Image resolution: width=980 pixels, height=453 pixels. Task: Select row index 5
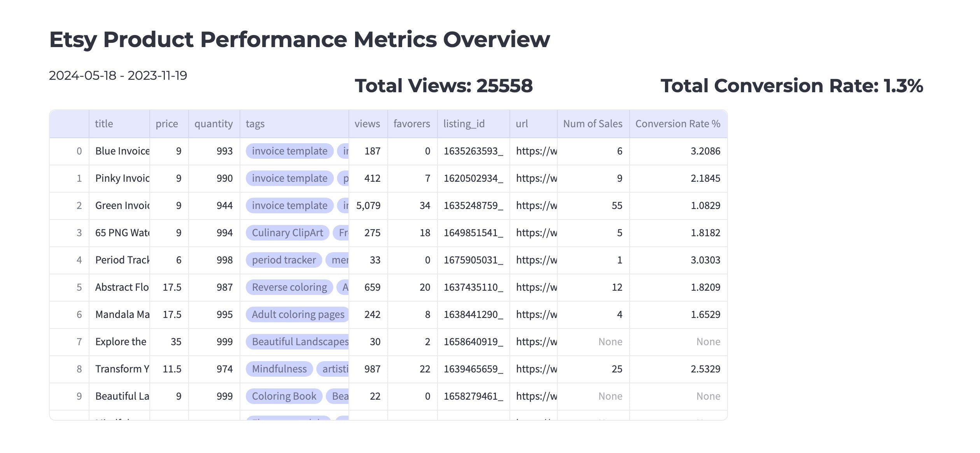click(x=69, y=288)
